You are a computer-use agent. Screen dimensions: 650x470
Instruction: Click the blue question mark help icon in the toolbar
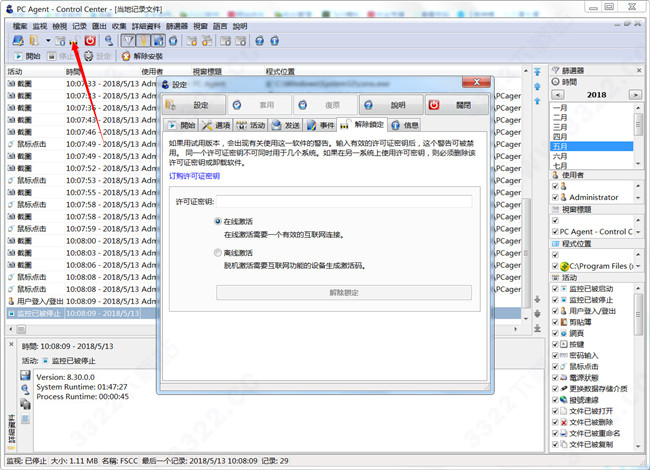click(x=260, y=41)
